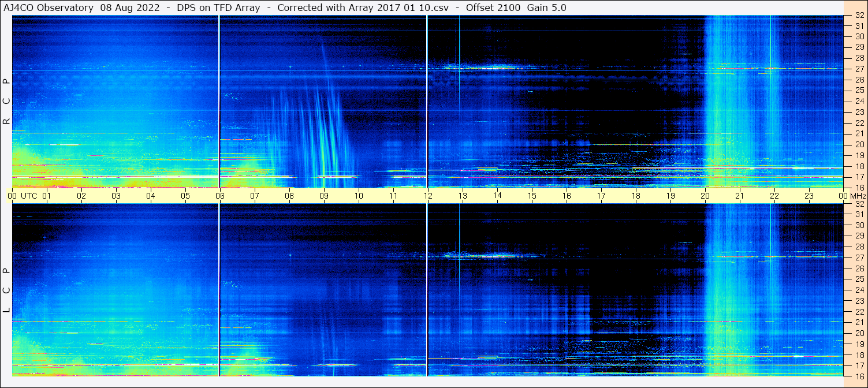Click the 30 MHz label of the RCP panel
The image size is (868, 388).
(x=859, y=36)
